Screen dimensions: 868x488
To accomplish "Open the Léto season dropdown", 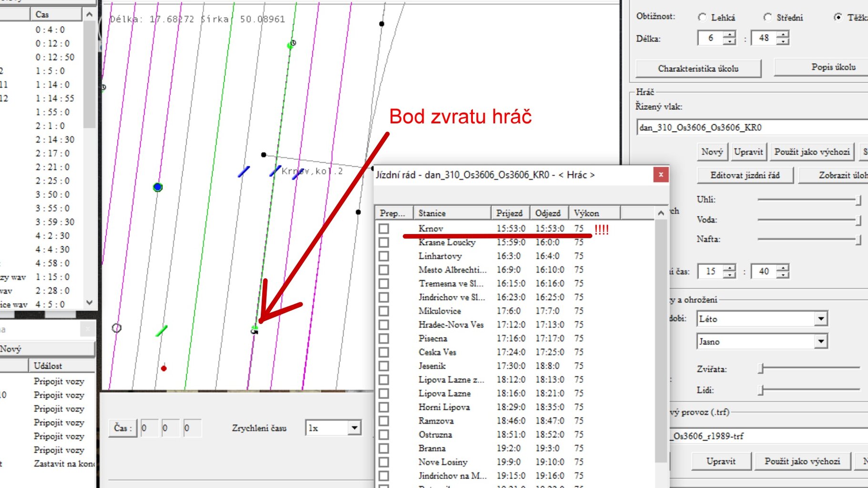I will coord(820,319).
